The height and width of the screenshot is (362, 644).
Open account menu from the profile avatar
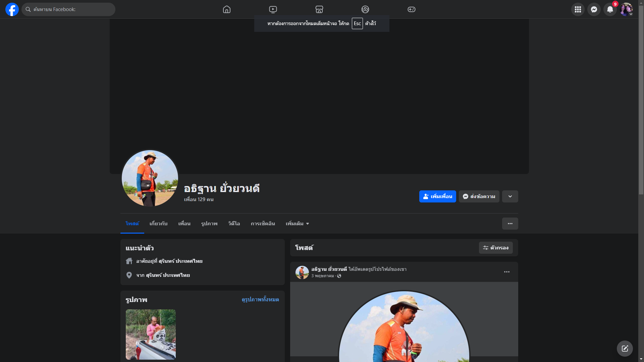click(626, 9)
